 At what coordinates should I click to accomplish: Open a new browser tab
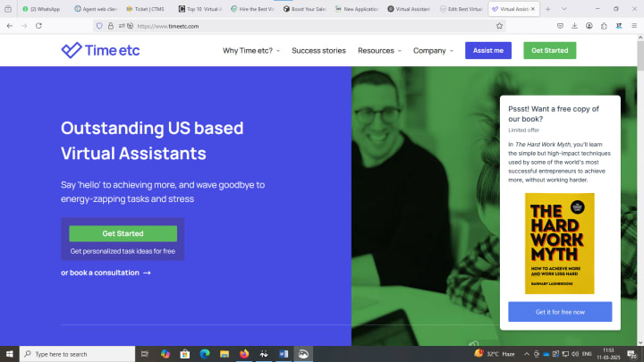tap(548, 9)
